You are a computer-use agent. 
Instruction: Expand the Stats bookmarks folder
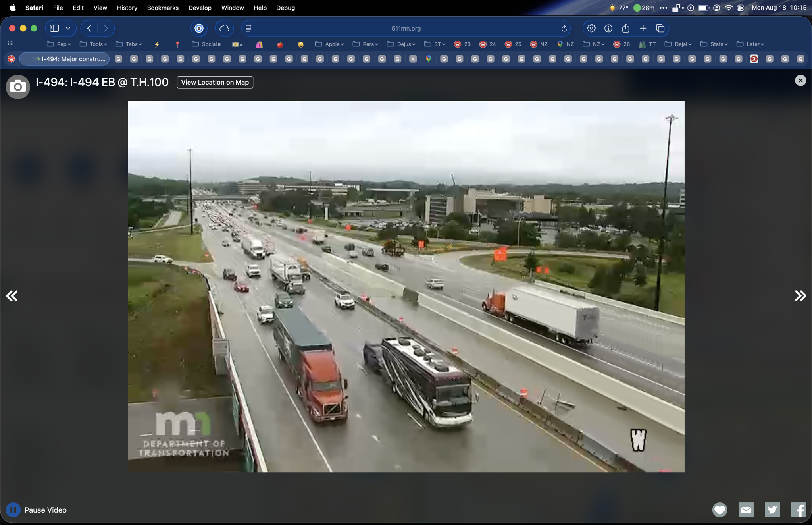tap(714, 44)
